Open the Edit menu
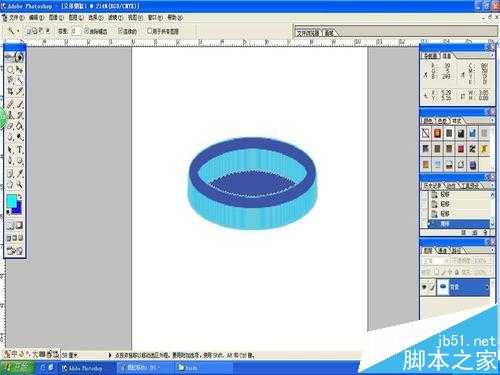500x375 pixels. 36,17
